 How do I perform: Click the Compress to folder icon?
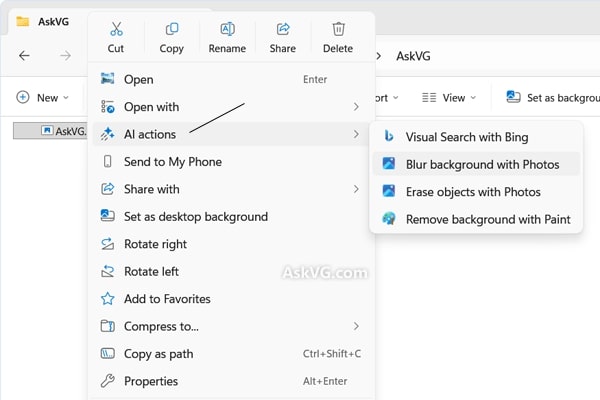tap(108, 326)
